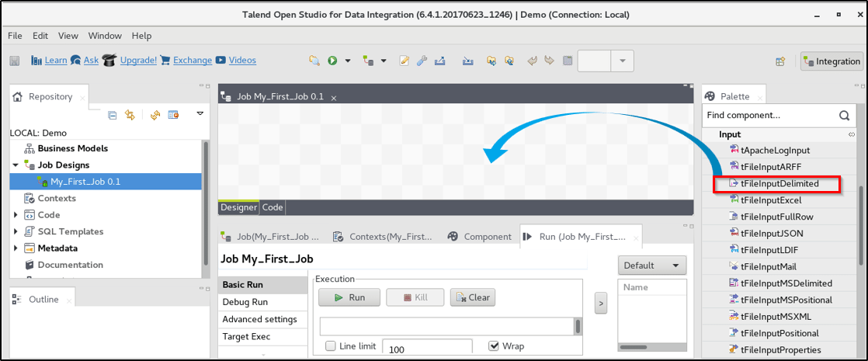Image resolution: width=868 pixels, height=361 pixels.
Task: Click the open perspective icon near Integration
Action: tap(780, 61)
